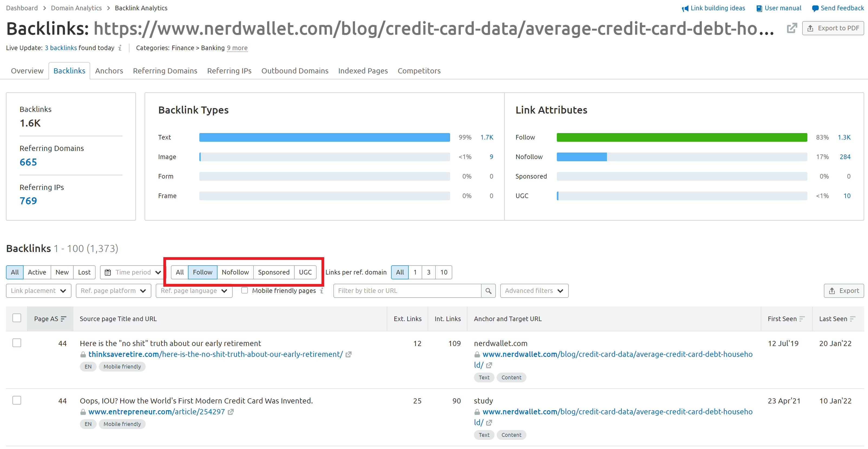Sort by Last Seen column icon
The width and height of the screenshot is (868, 449).
coord(853,319)
